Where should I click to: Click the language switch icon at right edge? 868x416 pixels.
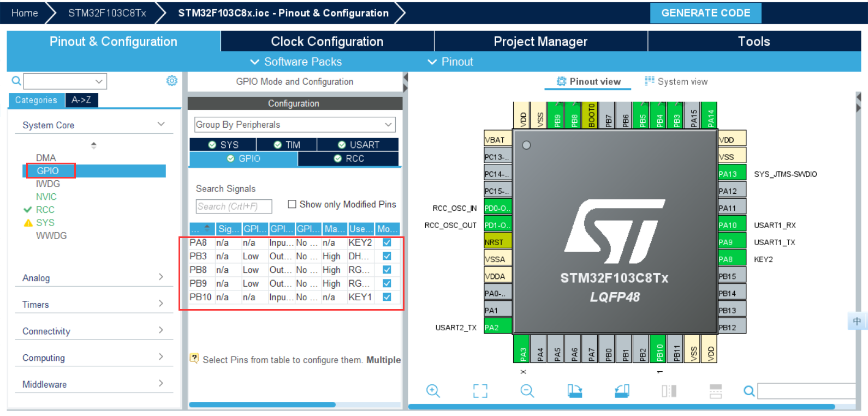pos(857,321)
